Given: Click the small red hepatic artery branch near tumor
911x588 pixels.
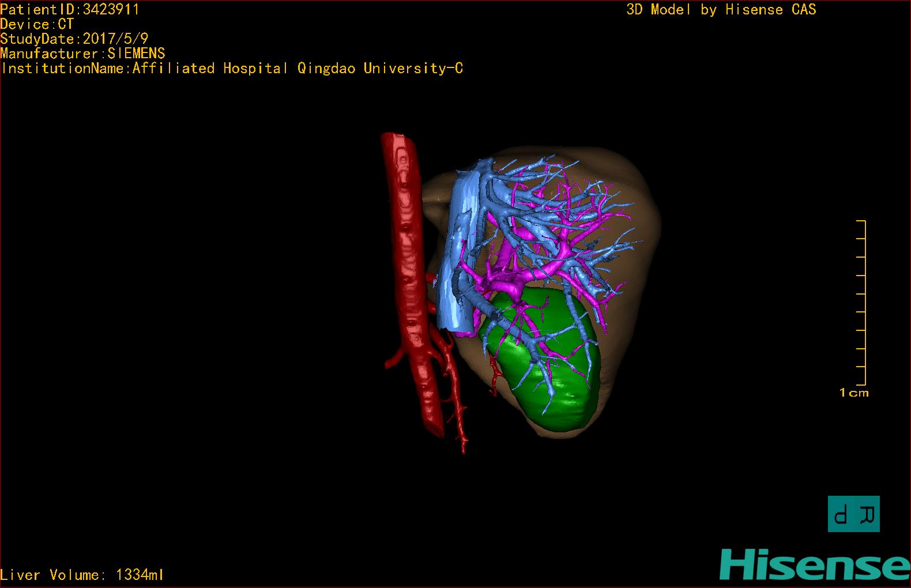Looking at the screenshot, I should 495,375.
